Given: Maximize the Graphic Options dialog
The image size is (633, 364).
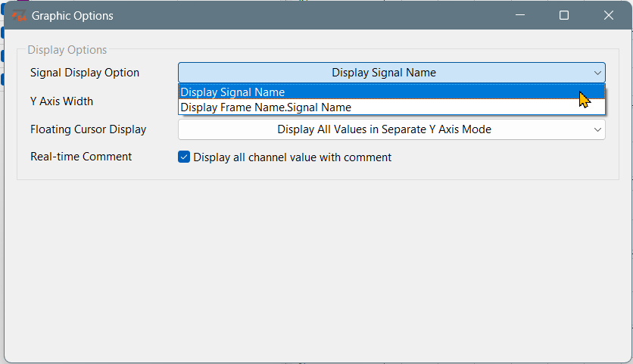Looking at the screenshot, I should point(564,15).
